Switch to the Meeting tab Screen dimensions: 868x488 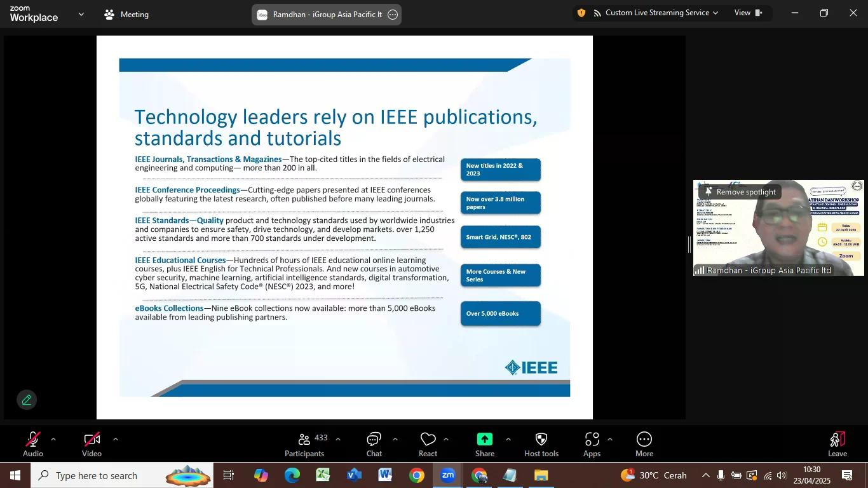[126, 14]
